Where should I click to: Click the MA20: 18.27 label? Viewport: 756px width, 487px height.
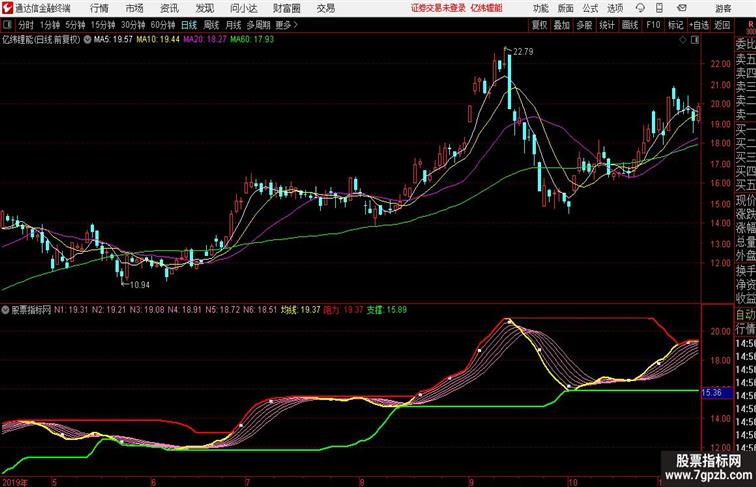point(204,40)
